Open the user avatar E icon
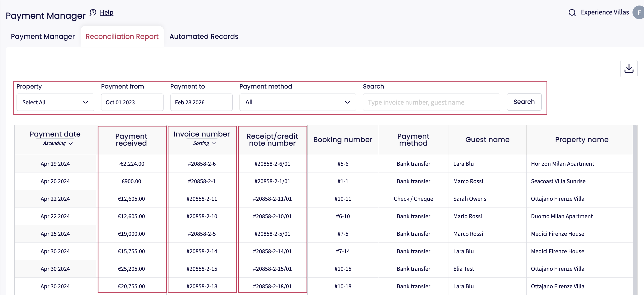This screenshot has width=644, height=295. [638, 12]
